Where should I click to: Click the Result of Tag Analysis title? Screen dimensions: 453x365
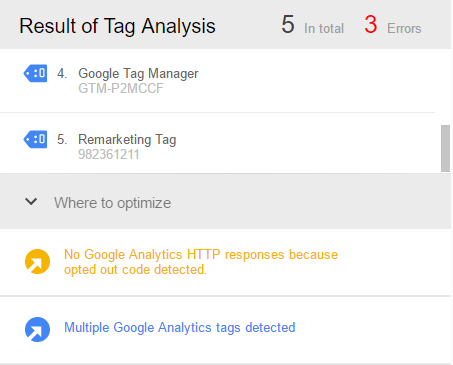pyautogui.click(x=117, y=26)
